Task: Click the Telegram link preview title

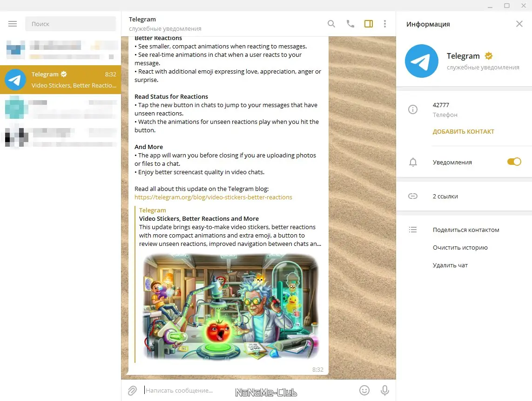Action: 152,210
